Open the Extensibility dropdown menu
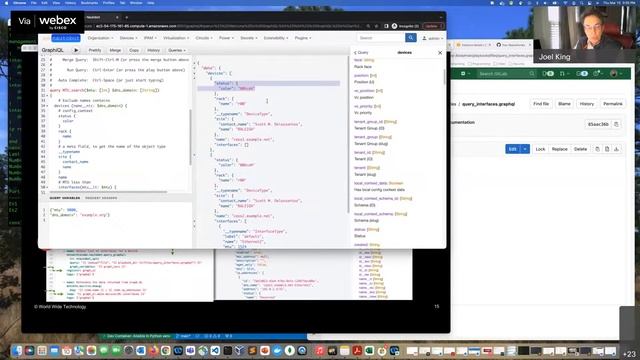The image size is (640, 360). pos(276,38)
